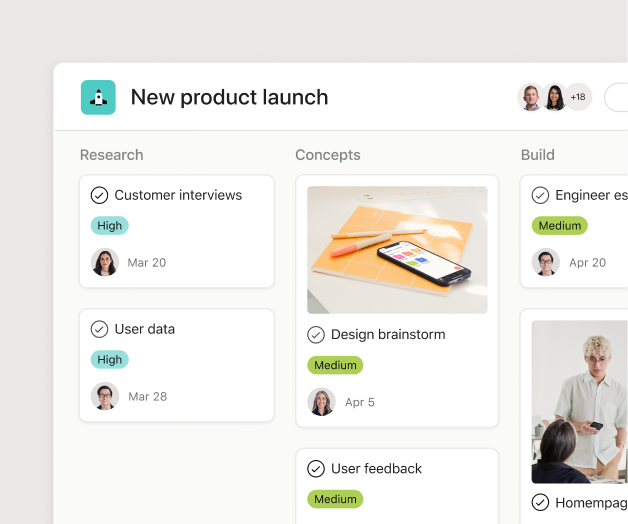Click the assignee avatar on User data
628x524 pixels.
click(x=105, y=396)
